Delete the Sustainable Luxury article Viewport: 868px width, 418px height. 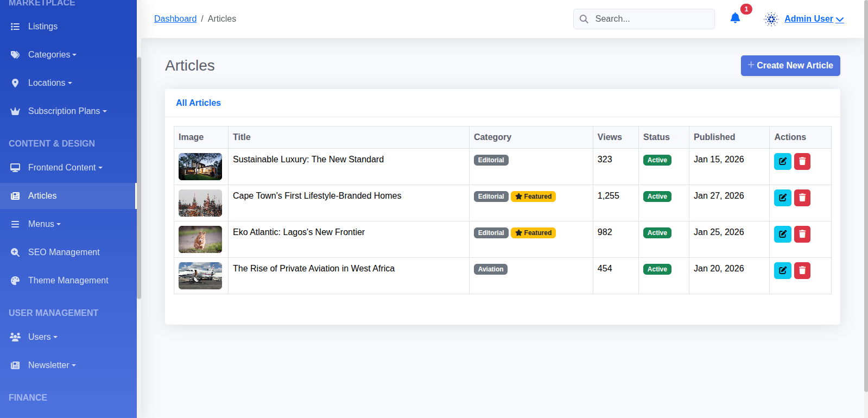(x=802, y=161)
